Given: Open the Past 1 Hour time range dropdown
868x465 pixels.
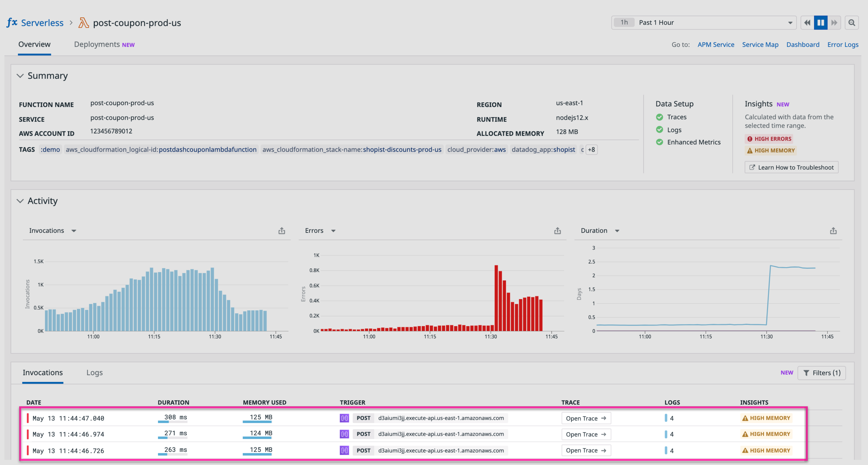Looking at the screenshot, I should [x=791, y=22].
